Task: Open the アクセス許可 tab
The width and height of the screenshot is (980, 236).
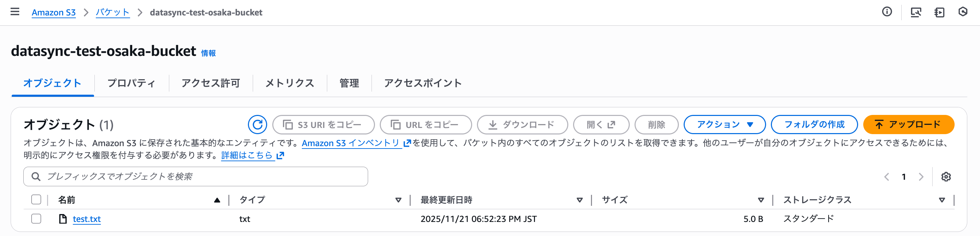Action: pyautogui.click(x=211, y=83)
